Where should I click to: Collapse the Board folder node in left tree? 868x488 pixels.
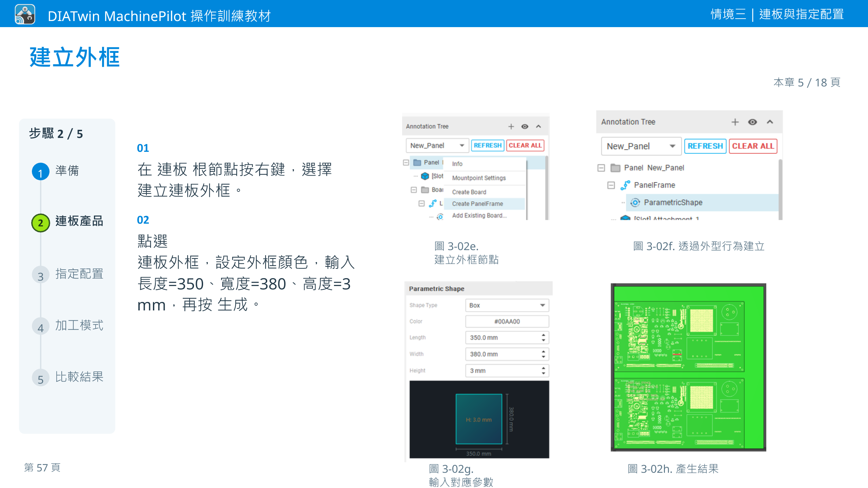[x=414, y=190]
